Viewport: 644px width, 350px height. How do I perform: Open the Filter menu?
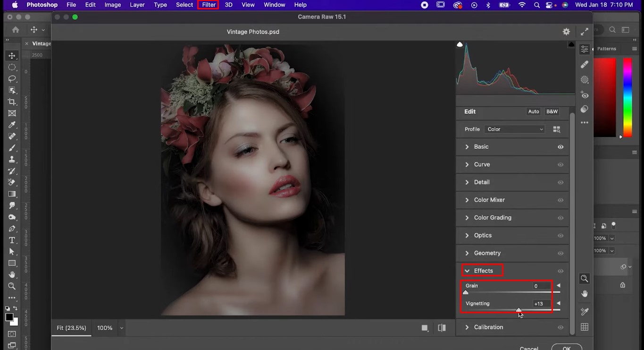coord(208,5)
